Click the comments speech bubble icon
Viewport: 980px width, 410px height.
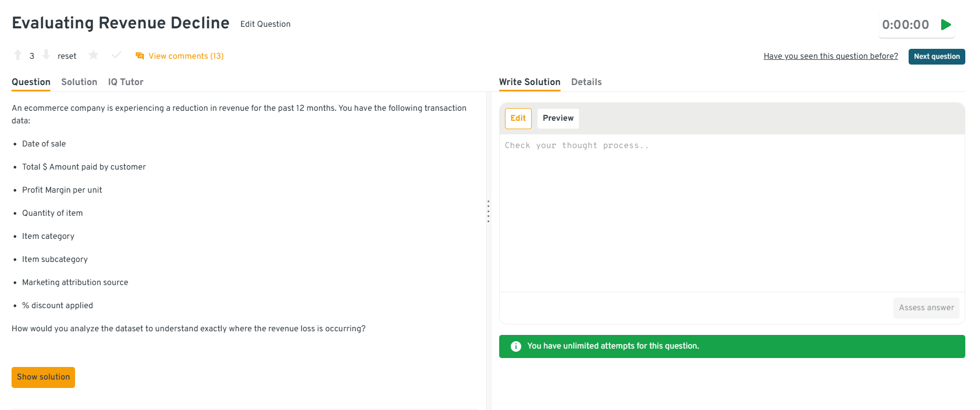(140, 56)
